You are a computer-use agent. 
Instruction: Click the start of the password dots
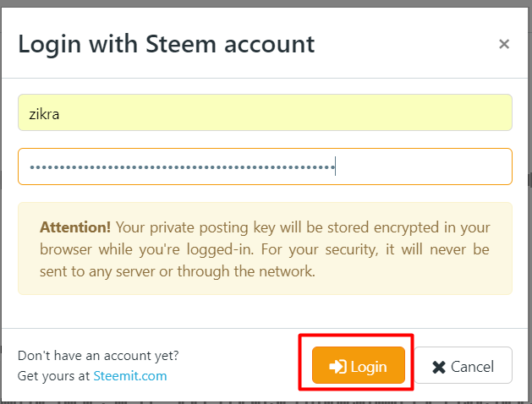point(31,167)
